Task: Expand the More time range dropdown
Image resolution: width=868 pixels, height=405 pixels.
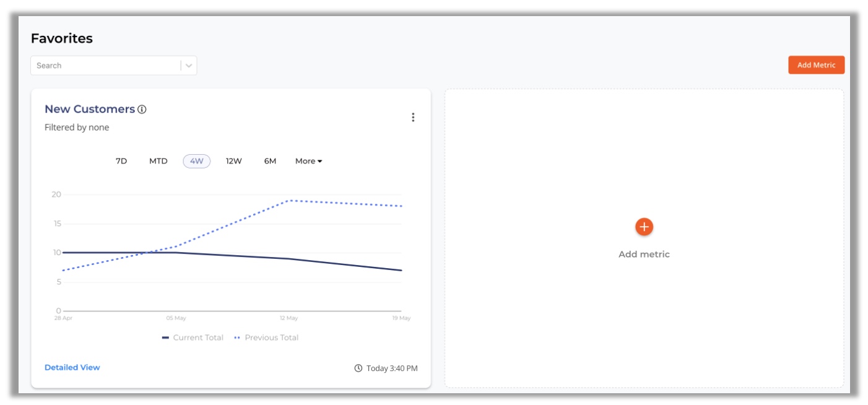Action: [x=308, y=161]
